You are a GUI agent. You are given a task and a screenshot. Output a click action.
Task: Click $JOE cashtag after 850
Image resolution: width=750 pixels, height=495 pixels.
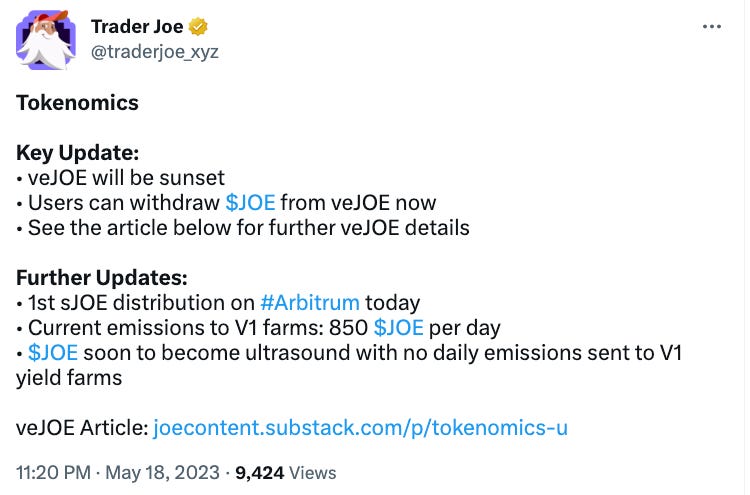click(398, 328)
